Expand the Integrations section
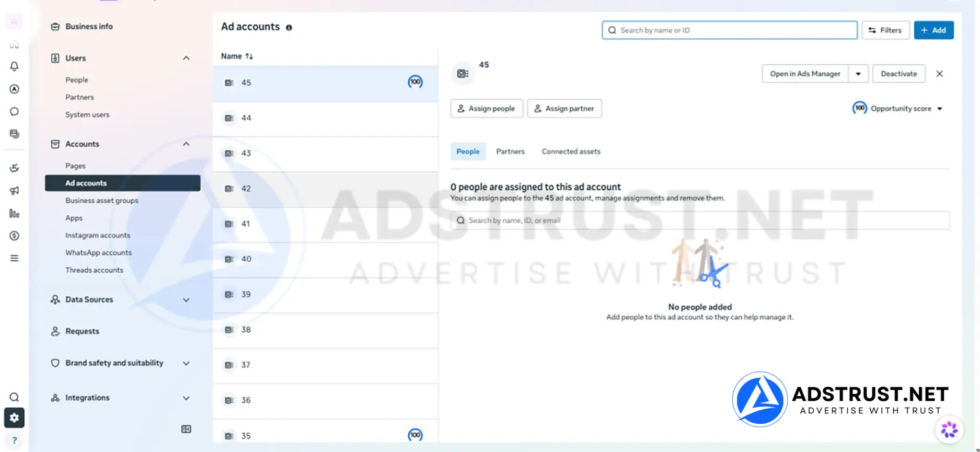This screenshot has height=452, width=980. pyautogui.click(x=186, y=398)
